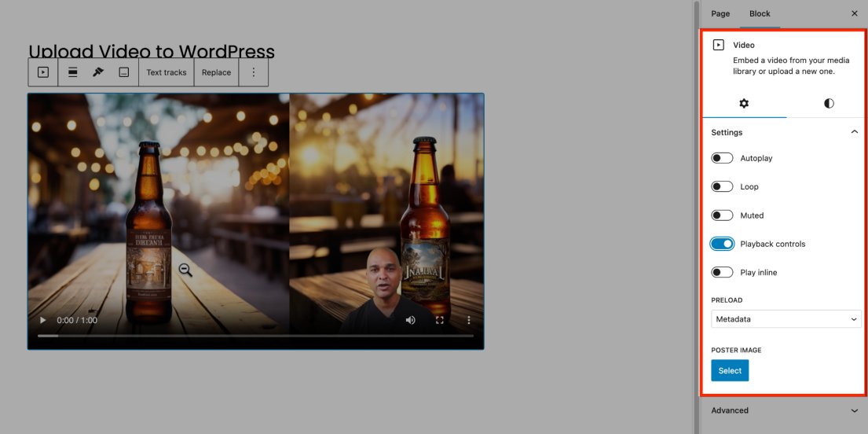
Task: Disable the Playback controls toggle
Action: tap(722, 244)
